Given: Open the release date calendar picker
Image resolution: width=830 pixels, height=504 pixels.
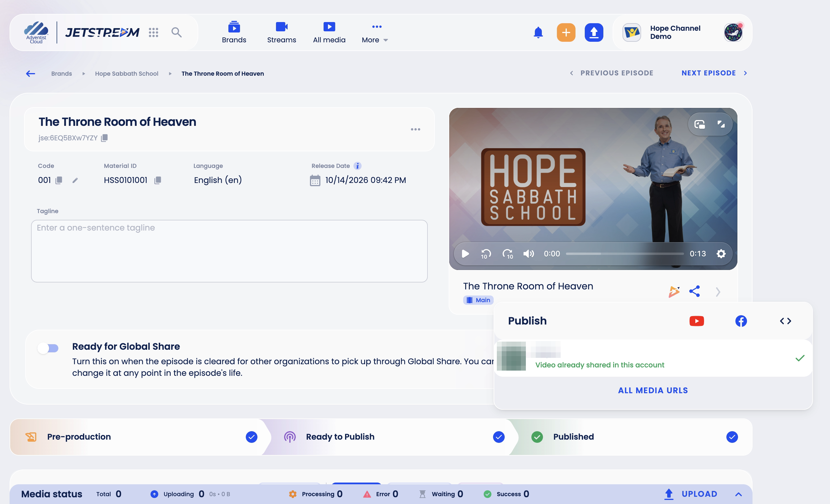Looking at the screenshot, I should coord(315,180).
